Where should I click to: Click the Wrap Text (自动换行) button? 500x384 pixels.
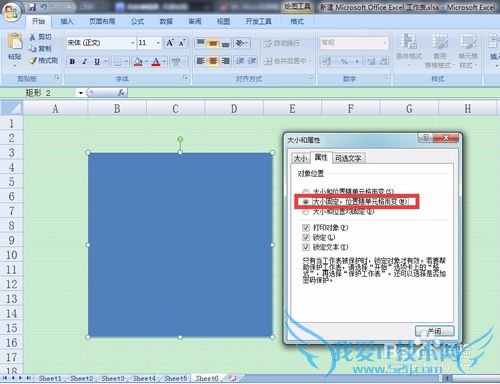tap(282, 43)
